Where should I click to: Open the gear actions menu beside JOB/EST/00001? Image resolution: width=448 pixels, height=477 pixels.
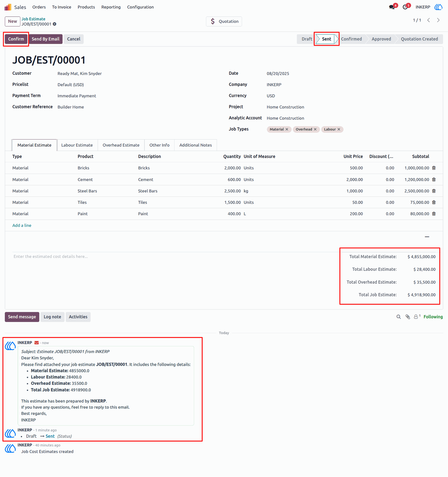click(x=55, y=24)
